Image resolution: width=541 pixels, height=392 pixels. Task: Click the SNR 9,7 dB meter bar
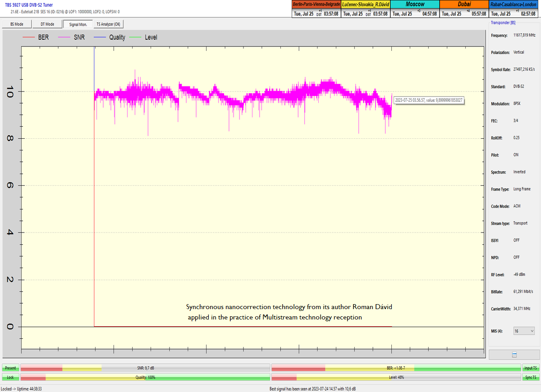pyautogui.click(x=145, y=368)
